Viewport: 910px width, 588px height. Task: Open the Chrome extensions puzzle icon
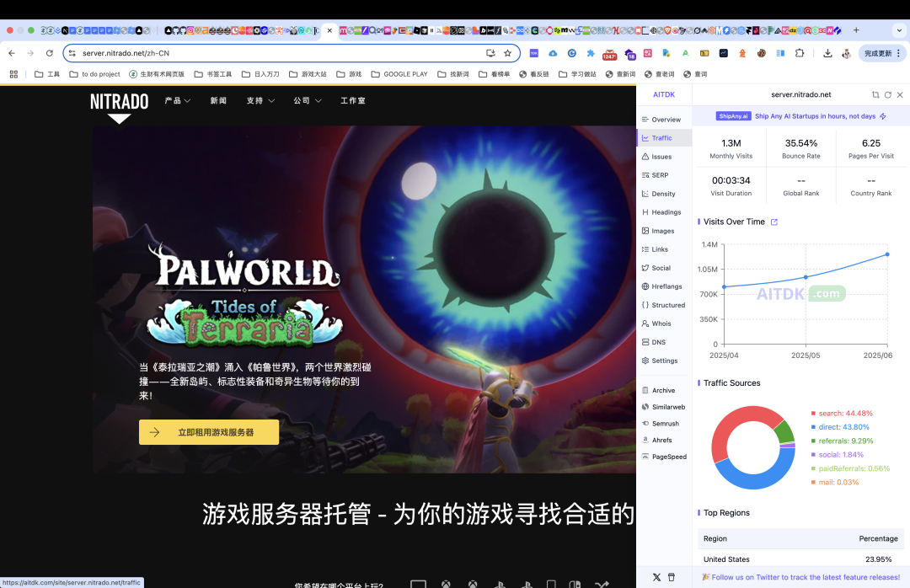coord(799,53)
